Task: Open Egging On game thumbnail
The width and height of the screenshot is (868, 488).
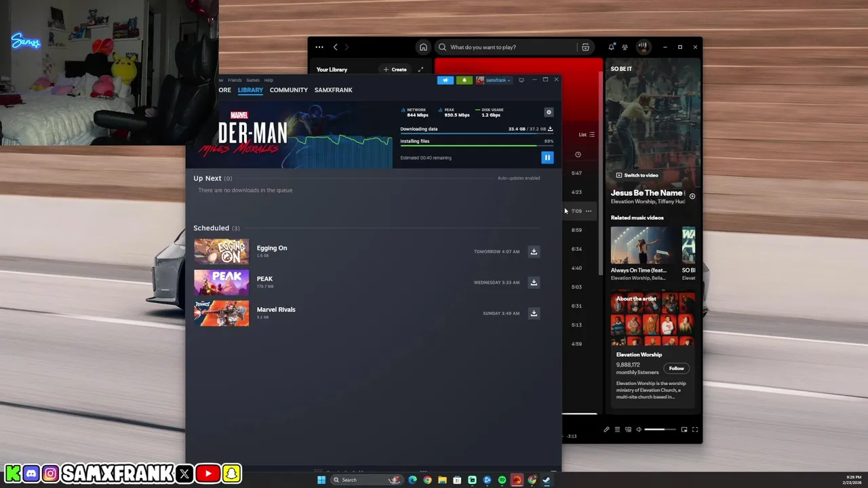Action: click(x=222, y=251)
